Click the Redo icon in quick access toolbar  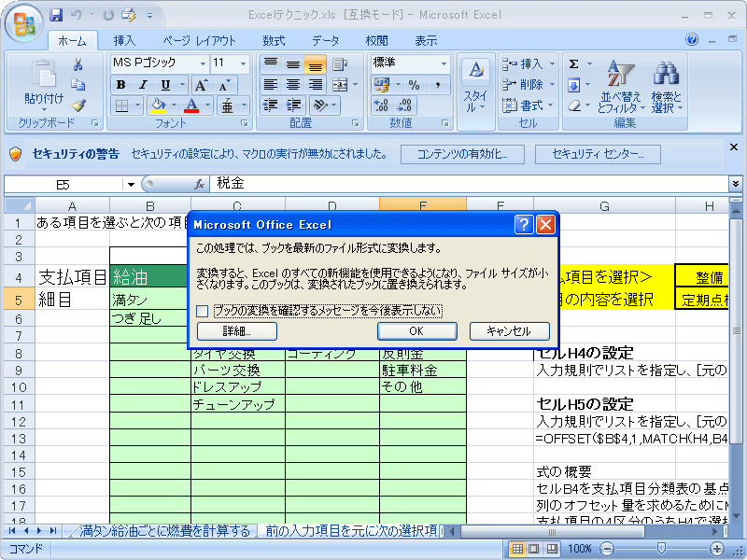(x=108, y=15)
